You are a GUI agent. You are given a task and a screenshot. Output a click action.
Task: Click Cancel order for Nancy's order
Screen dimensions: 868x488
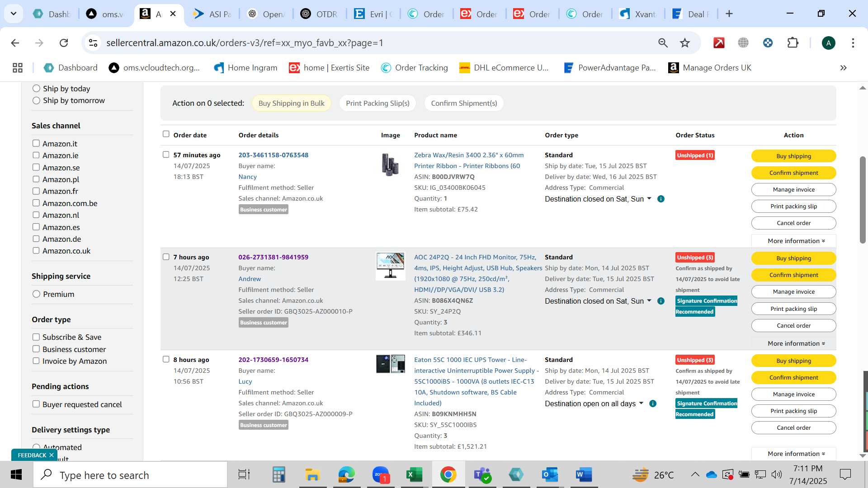click(793, 223)
